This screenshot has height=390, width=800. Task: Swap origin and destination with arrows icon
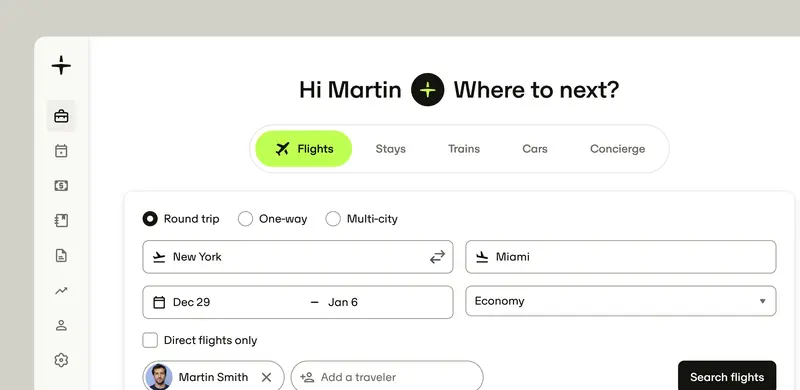tap(437, 257)
